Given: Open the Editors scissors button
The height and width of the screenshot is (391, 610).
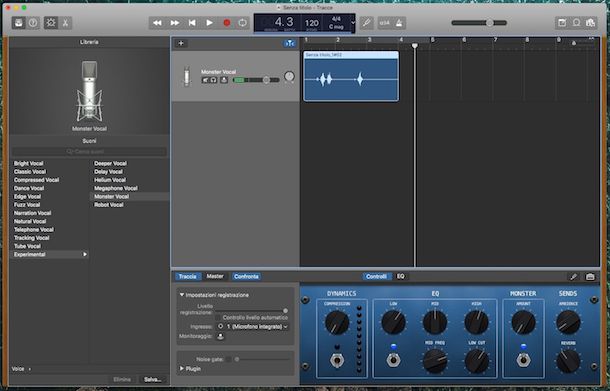Looking at the screenshot, I should click(65, 23).
